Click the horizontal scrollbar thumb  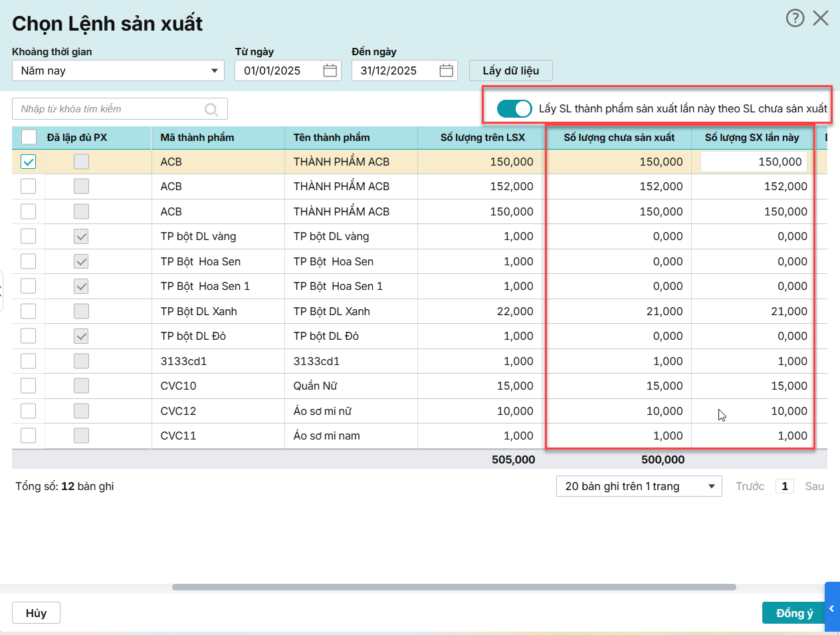coord(454,587)
